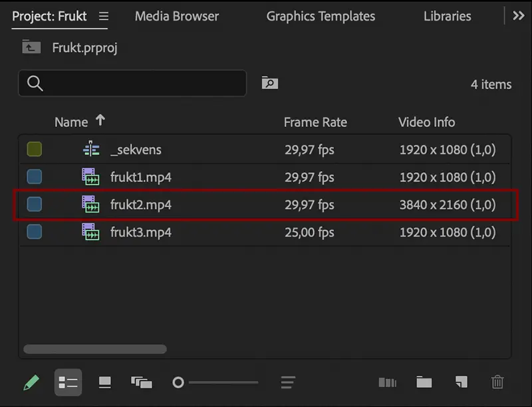Navigate up using the parent bin folder icon

(x=31, y=47)
